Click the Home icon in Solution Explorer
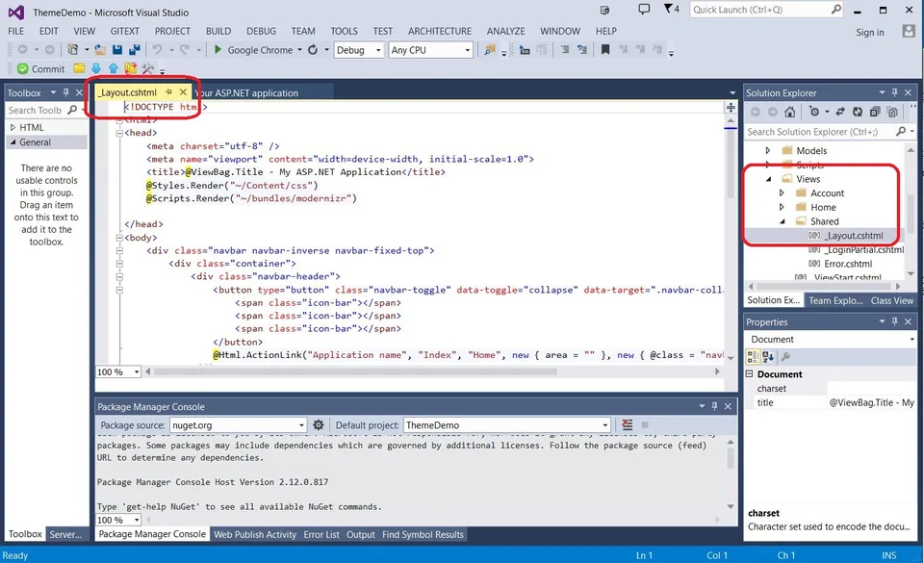924x563 pixels. click(x=789, y=112)
